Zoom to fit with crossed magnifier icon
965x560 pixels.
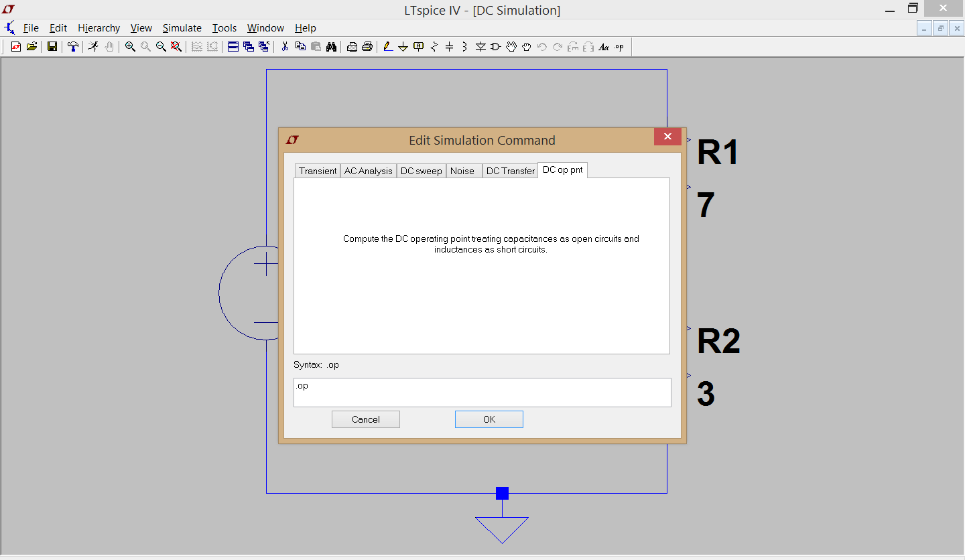tap(176, 47)
